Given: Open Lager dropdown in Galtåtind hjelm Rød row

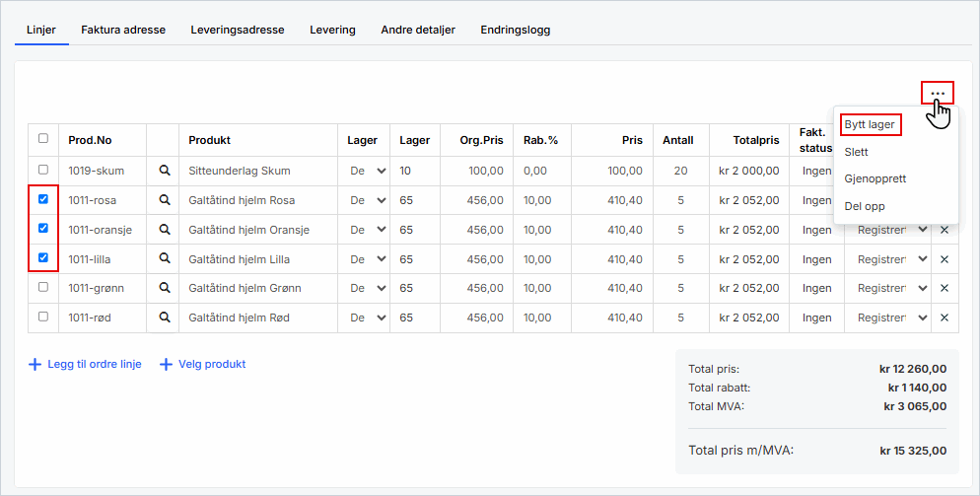Looking at the screenshot, I should tap(367, 318).
